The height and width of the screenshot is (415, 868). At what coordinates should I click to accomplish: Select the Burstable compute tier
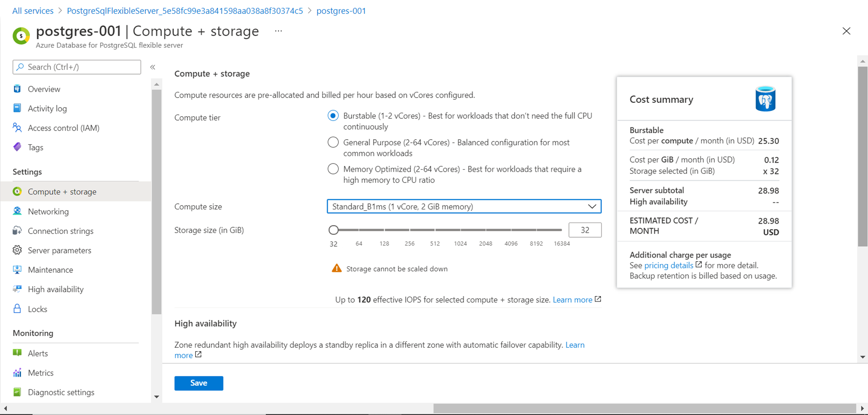pos(333,116)
